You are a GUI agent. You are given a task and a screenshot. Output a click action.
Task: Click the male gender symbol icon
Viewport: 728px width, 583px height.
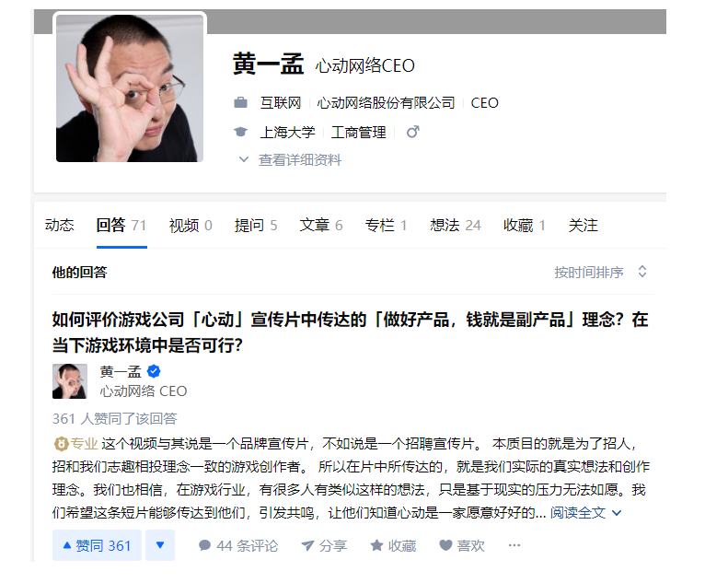click(412, 132)
